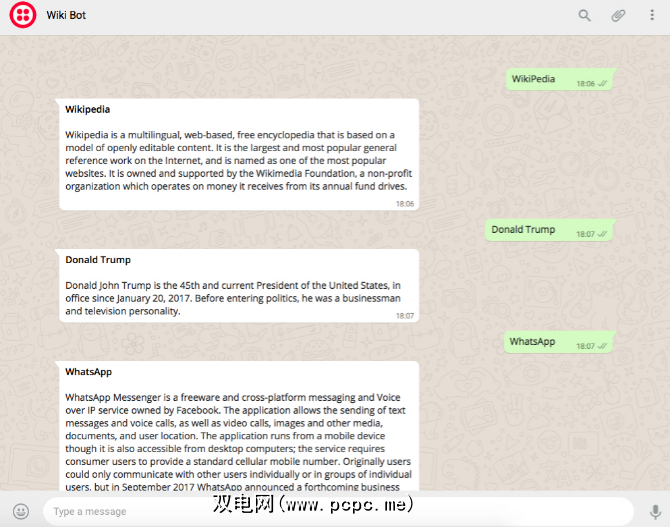Click the 18:07 timestamp on the Trump reply
Viewport: 670px width, 527px height.
pos(405,316)
